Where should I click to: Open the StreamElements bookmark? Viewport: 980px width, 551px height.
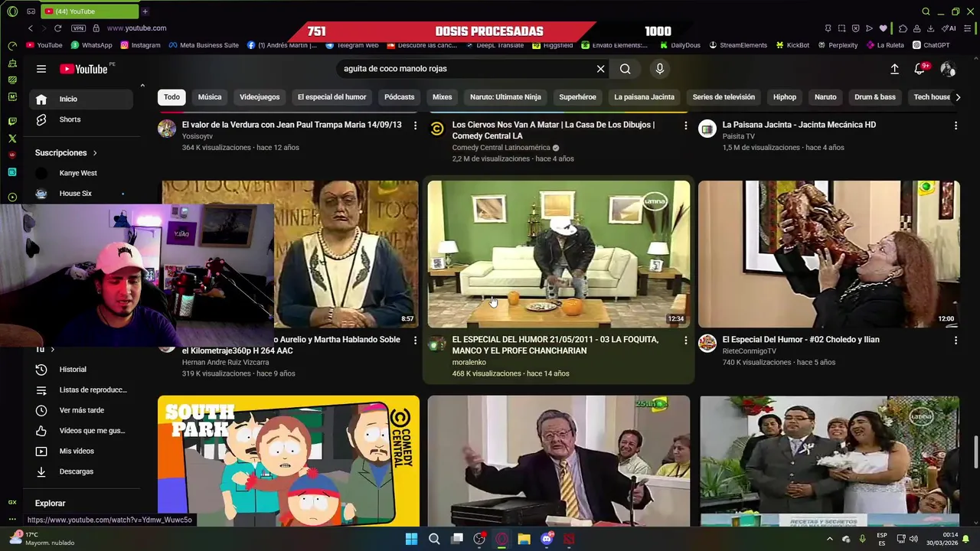738,45
